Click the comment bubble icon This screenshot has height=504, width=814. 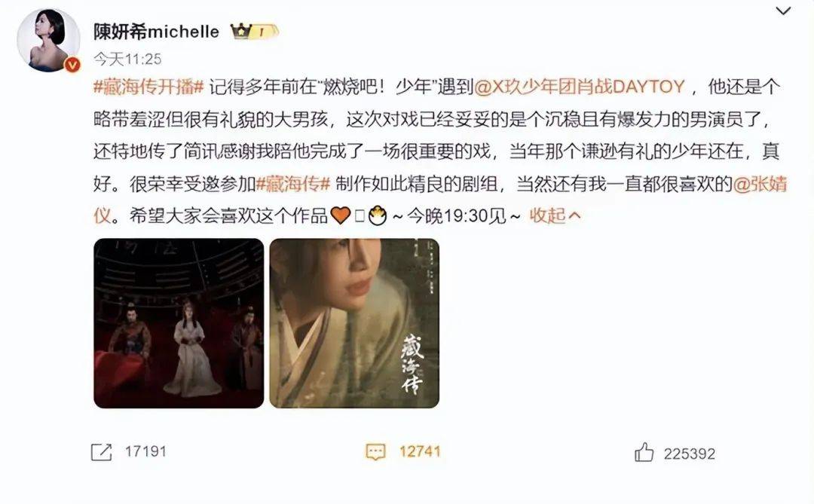(376, 451)
